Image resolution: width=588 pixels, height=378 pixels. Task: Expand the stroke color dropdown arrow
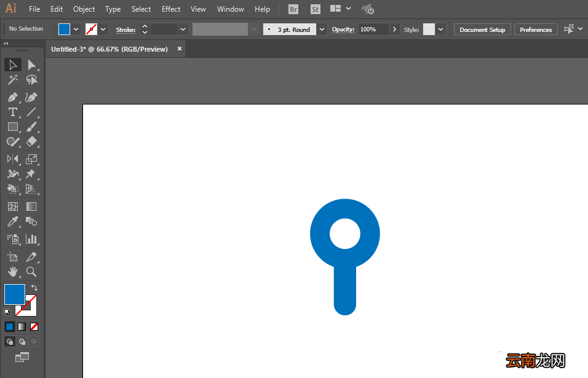(x=103, y=30)
